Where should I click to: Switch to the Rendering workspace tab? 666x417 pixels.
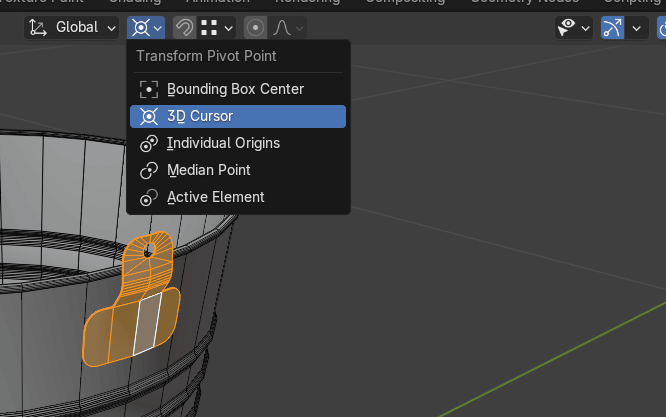click(306, 3)
